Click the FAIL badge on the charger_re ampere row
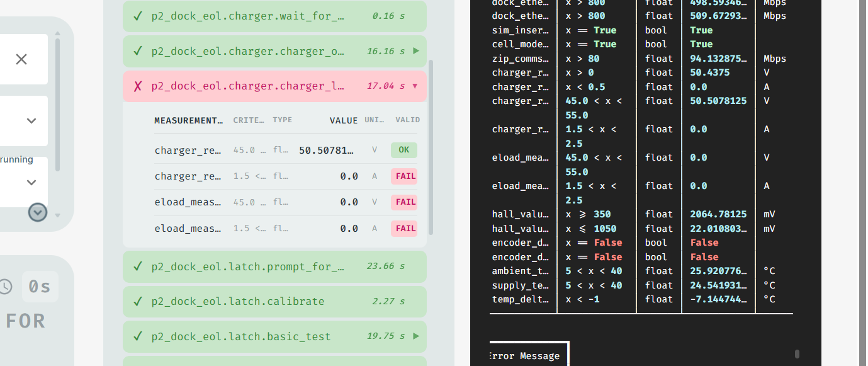868x366 pixels. tap(404, 176)
